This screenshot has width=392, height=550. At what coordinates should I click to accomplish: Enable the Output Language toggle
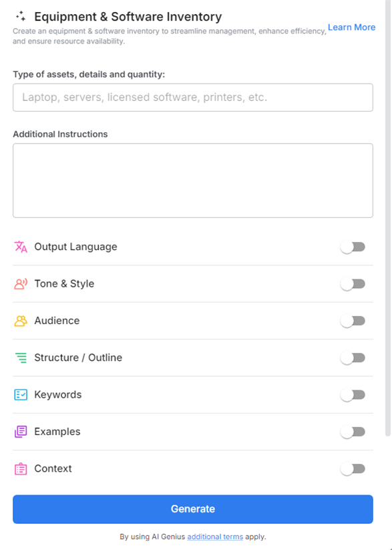(353, 247)
